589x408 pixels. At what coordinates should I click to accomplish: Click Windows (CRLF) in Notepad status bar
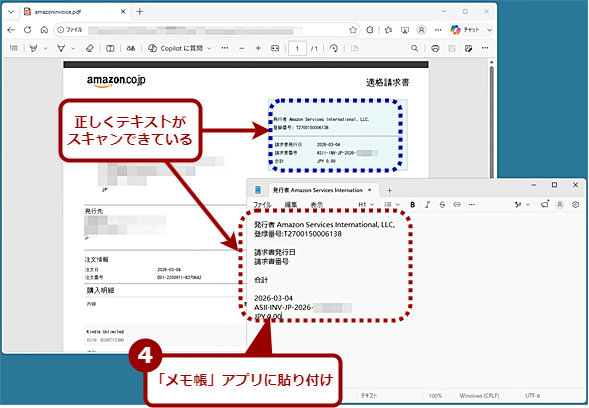coord(479,396)
